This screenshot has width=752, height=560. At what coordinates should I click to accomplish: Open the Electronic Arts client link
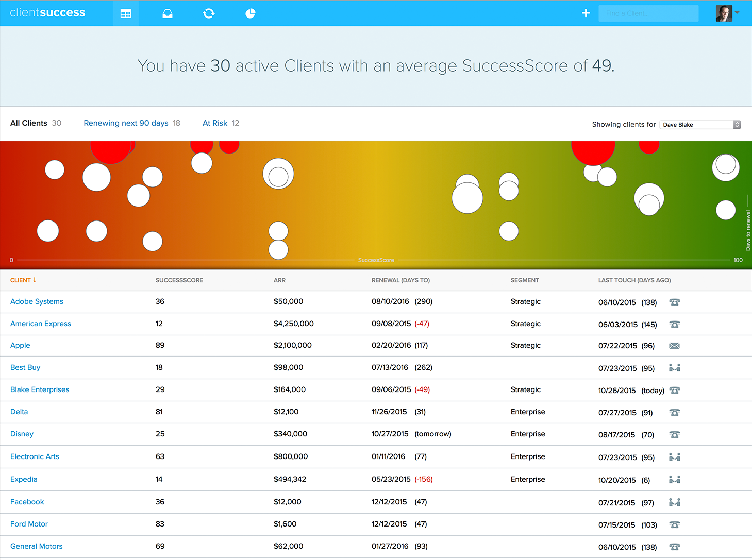click(35, 456)
